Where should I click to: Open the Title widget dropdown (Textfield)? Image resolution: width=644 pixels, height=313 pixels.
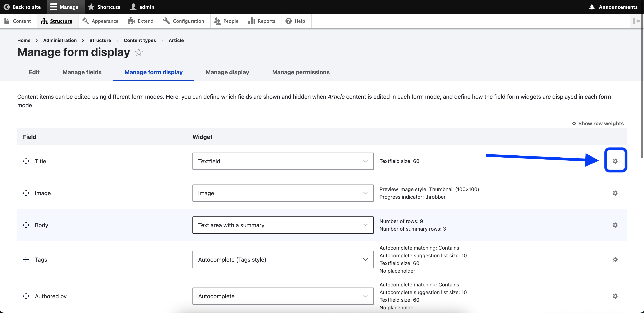tap(283, 161)
